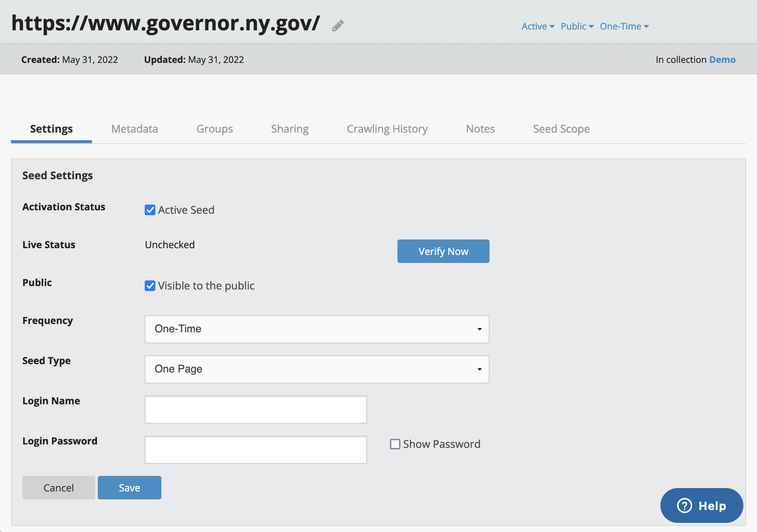The width and height of the screenshot is (757, 532).
Task: Follow the Demo collection link
Action: (722, 59)
